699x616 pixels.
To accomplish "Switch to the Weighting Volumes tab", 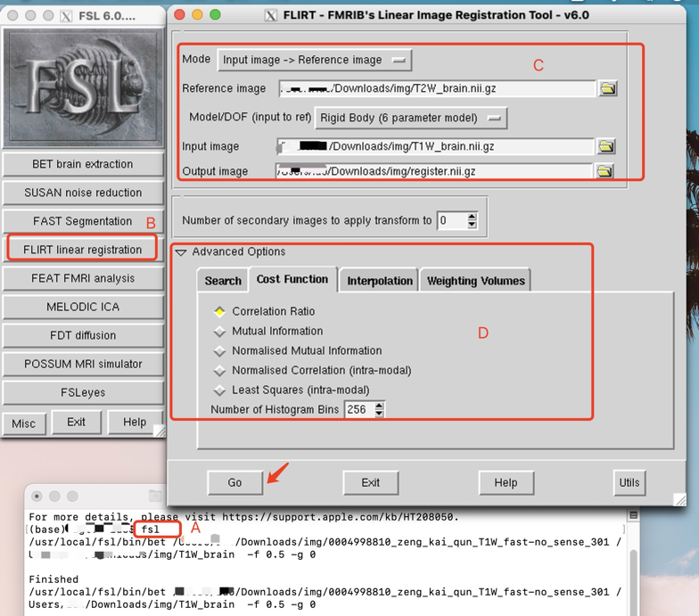I will (476, 281).
